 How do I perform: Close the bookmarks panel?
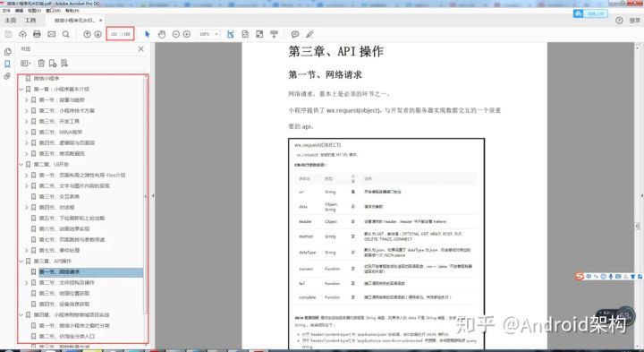(141, 49)
